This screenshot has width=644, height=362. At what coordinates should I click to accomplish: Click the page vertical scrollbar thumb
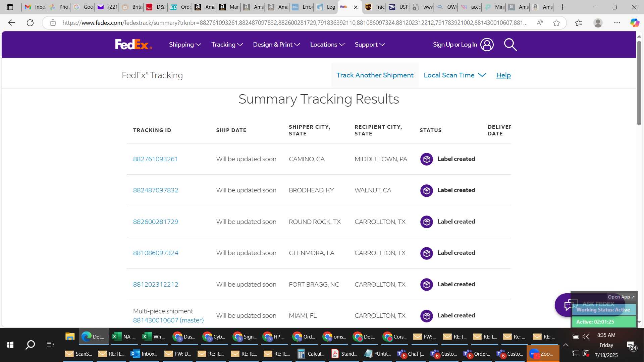(639, 82)
